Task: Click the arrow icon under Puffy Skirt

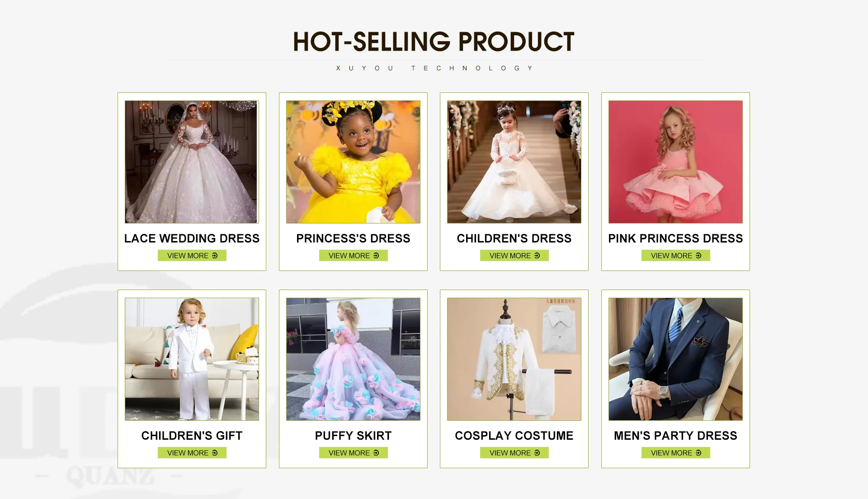Action: [376, 453]
